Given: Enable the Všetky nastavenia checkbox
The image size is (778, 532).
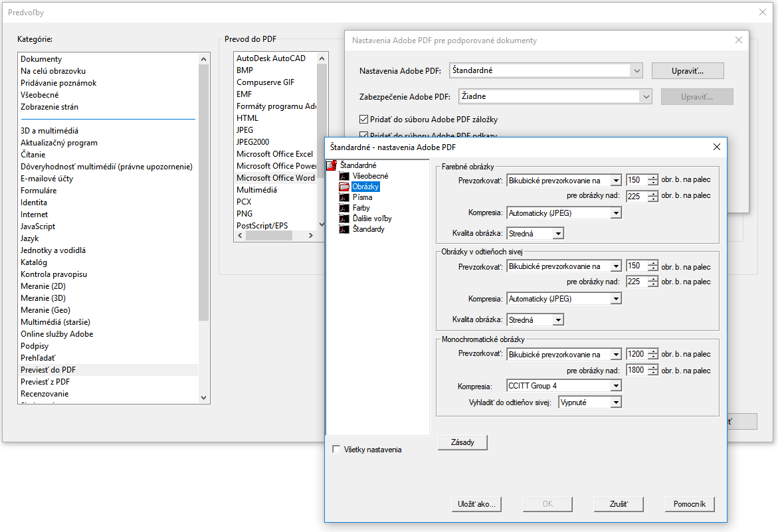Looking at the screenshot, I should point(336,450).
